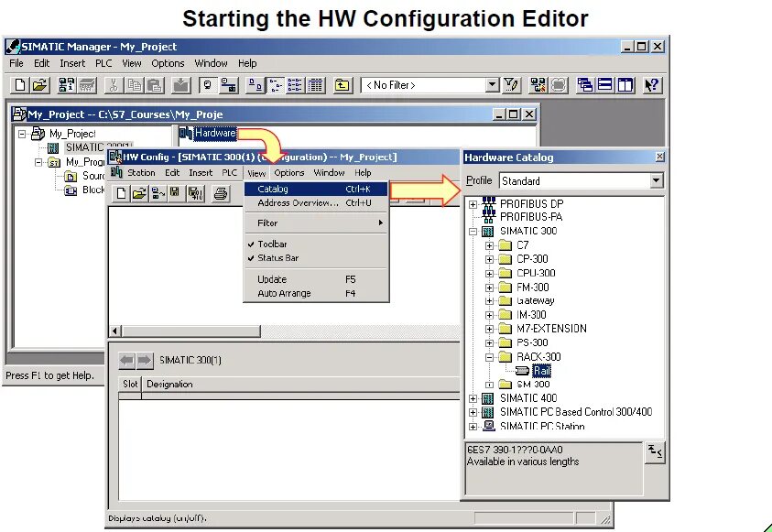Collapse RACK-300 folder in catalog
This screenshot has width=772, height=532.
489,357
